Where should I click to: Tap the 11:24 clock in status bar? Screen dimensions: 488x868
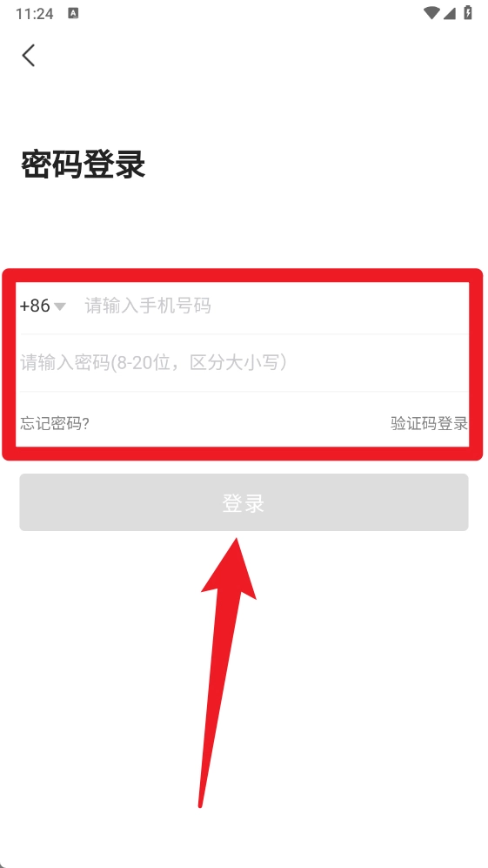[x=34, y=14]
